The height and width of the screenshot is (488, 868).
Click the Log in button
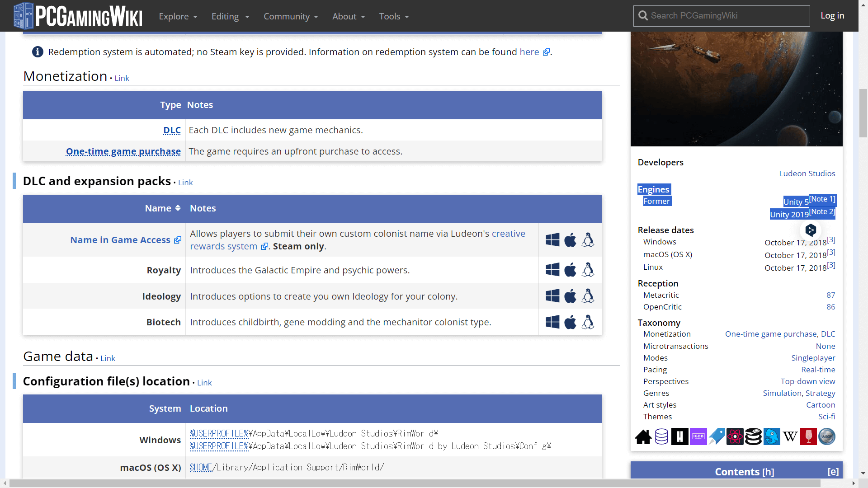[832, 15]
